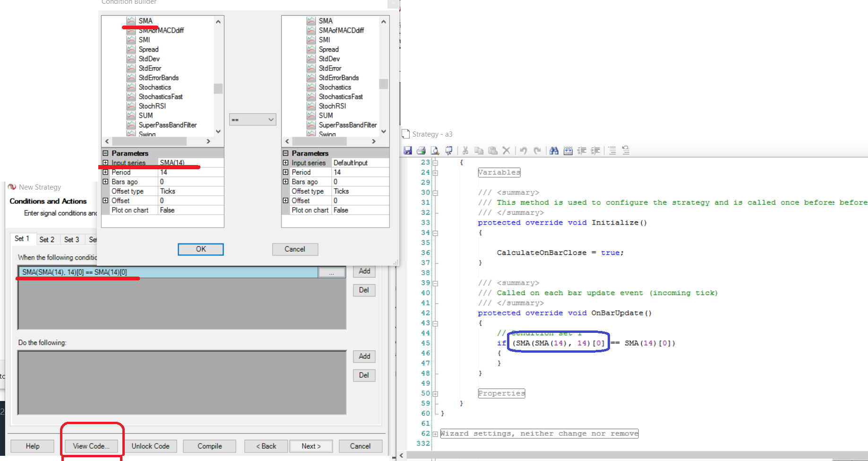Click the Redo arrow in the code editor toolbar
Image resolution: width=868 pixels, height=461 pixels.
[x=537, y=150]
